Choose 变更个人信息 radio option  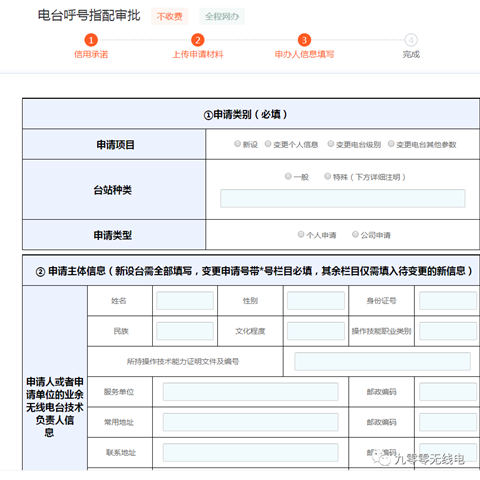click(268, 144)
